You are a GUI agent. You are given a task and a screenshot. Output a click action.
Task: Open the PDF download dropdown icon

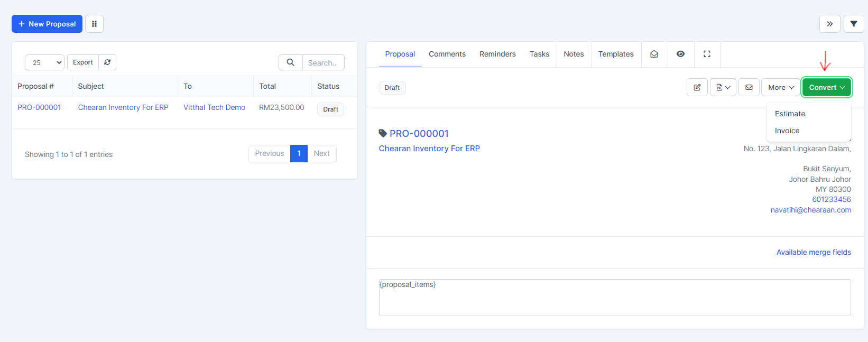point(723,87)
